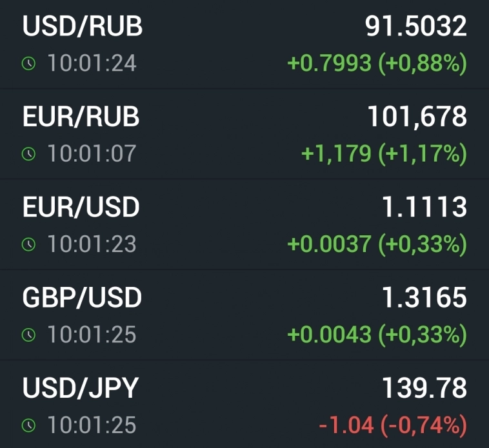Select the EUR/USD price 1.1113

pos(424,208)
